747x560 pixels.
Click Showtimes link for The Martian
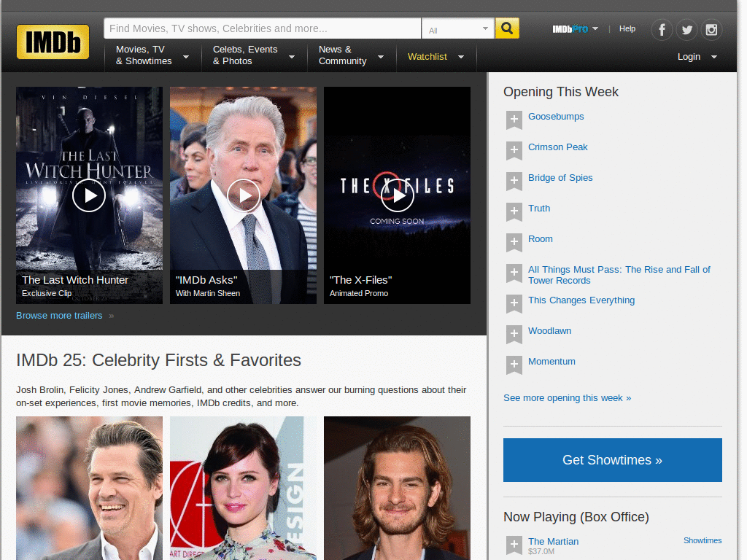703,540
